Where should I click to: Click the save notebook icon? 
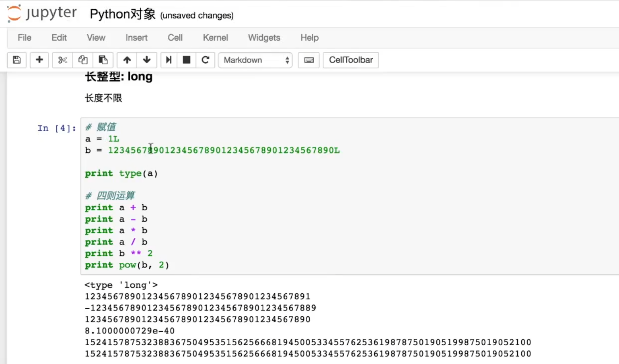click(x=17, y=60)
